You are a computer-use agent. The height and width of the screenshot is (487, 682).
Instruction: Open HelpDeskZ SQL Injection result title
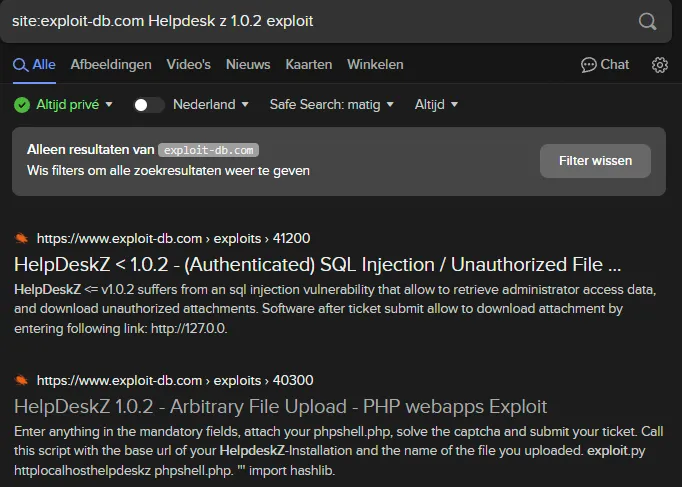click(x=318, y=264)
